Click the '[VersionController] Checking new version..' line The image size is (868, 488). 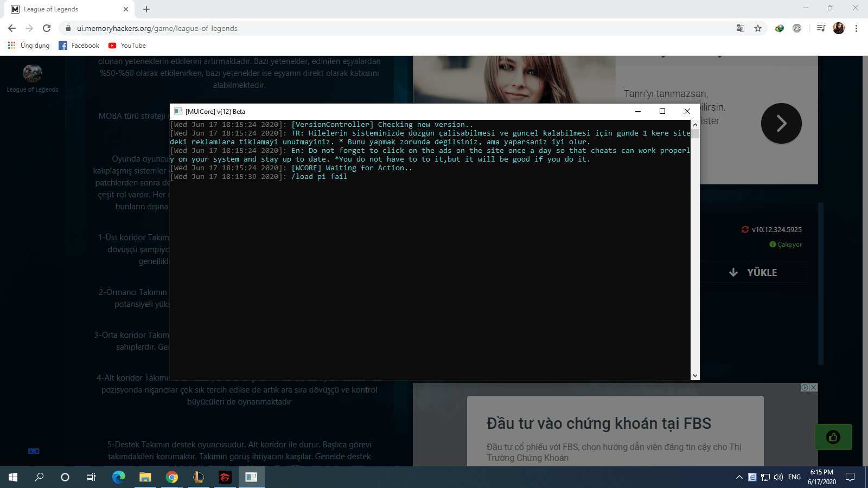pyautogui.click(x=322, y=125)
